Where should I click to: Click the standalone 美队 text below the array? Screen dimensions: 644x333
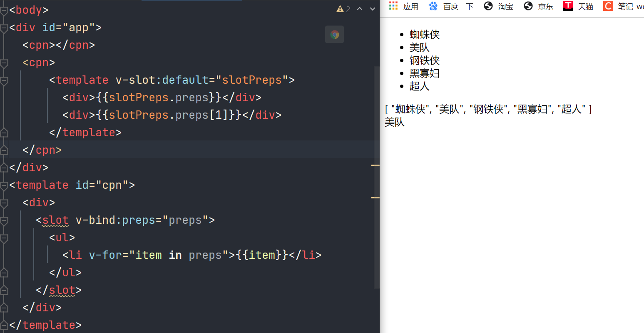[x=395, y=122]
